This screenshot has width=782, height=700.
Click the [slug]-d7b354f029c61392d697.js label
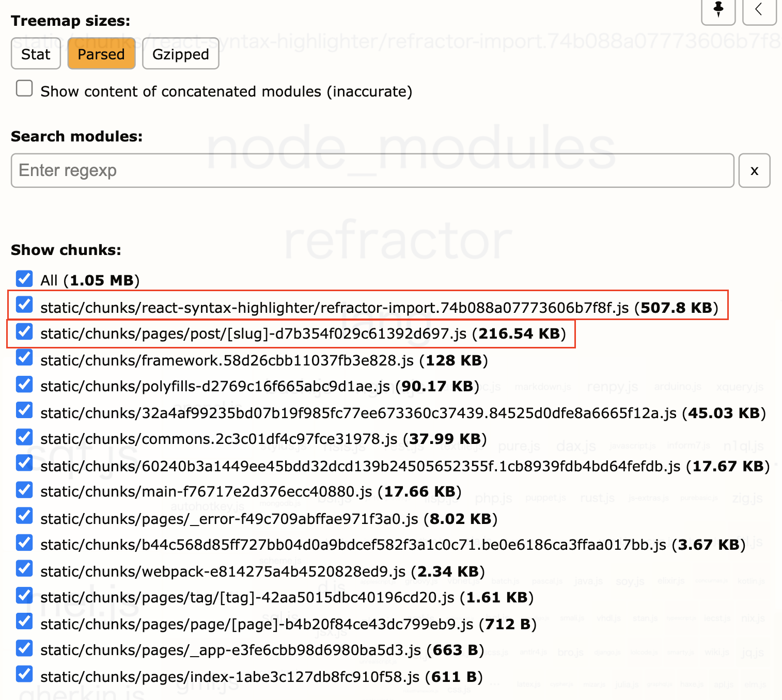click(x=303, y=334)
